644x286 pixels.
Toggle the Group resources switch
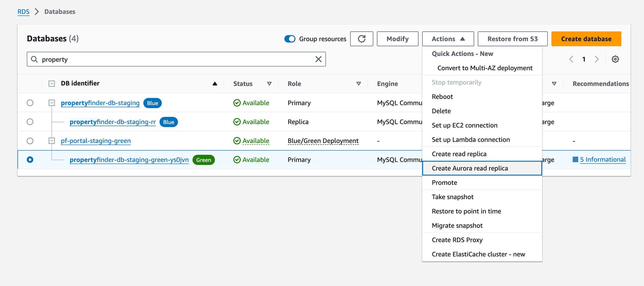click(290, 39)
